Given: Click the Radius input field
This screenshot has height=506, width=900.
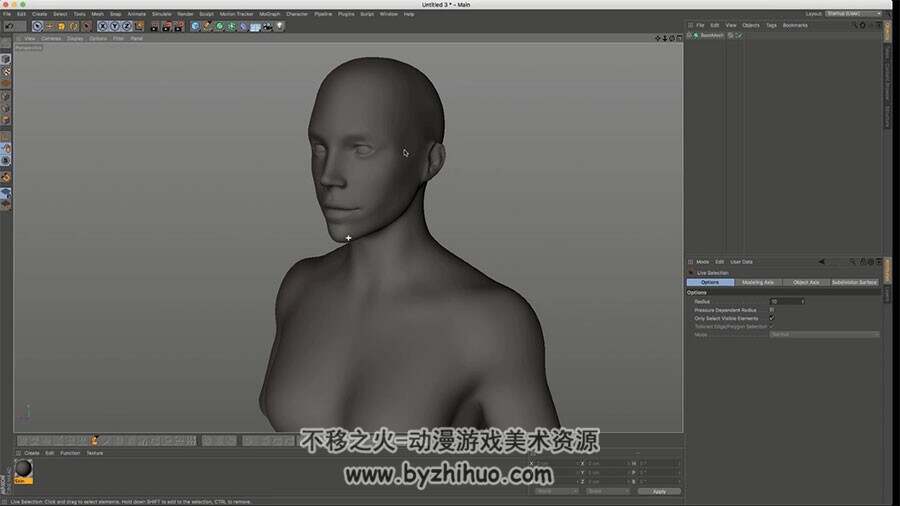Looking at the screenshot, I should pos(785,301).
